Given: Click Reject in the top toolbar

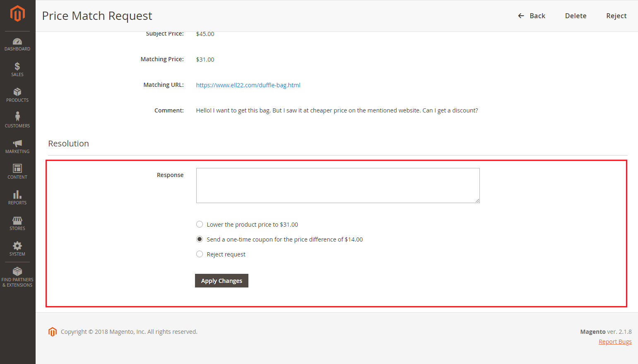Looking at the screenshot, I should pyautogui.click(x=616, y=15).
